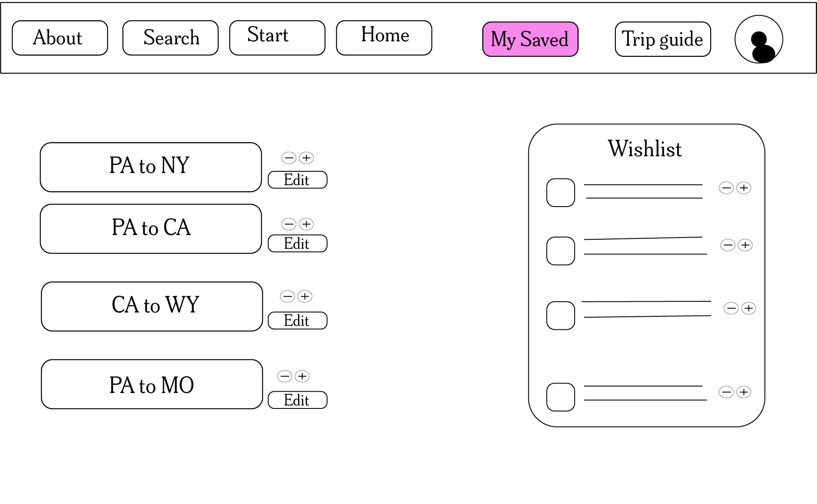
Task: Open the PA to CA saved trip
Action: point(151,229)
